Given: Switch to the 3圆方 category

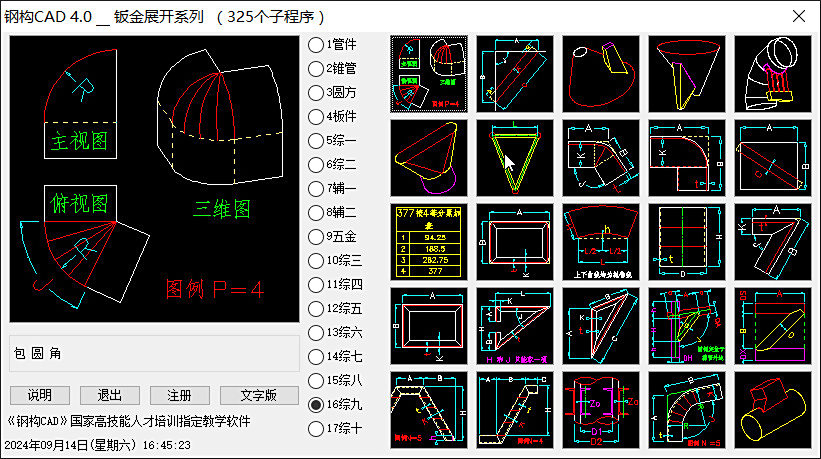Looking at the screenshot, I should (316, 93).
